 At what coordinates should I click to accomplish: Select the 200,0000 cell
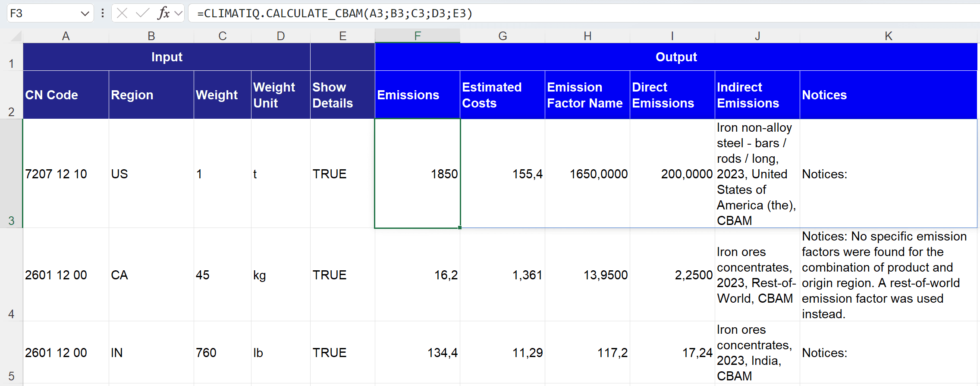click(672, 174)
